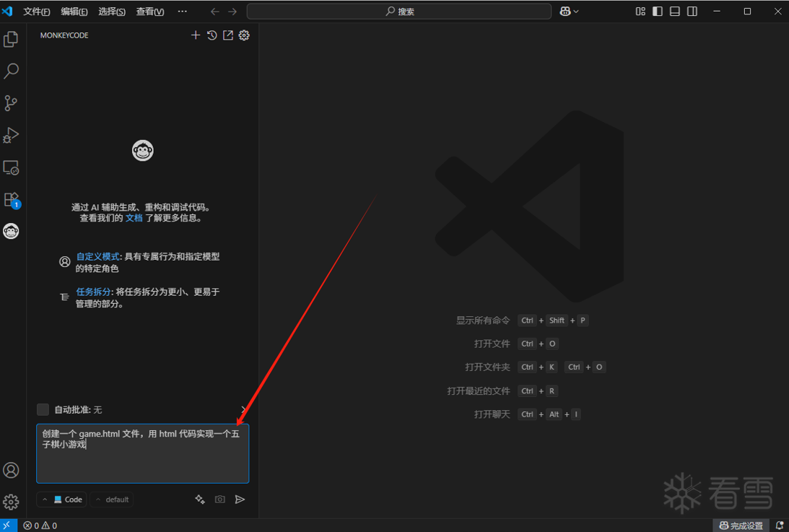Toggle the bottom panel
This screenshot has height=532, width=789.
[675, 12]
